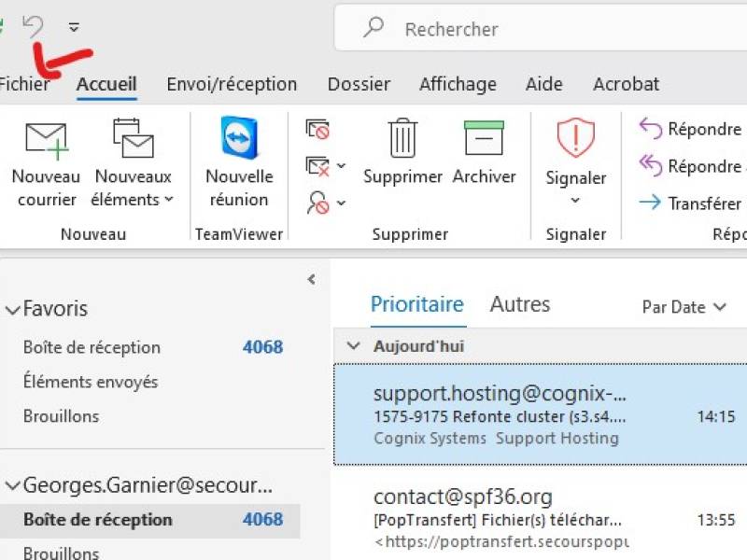Open the Aide ribbon tab
The width and height of the screenshot is (747, 560).
click(x=544, y=84)
